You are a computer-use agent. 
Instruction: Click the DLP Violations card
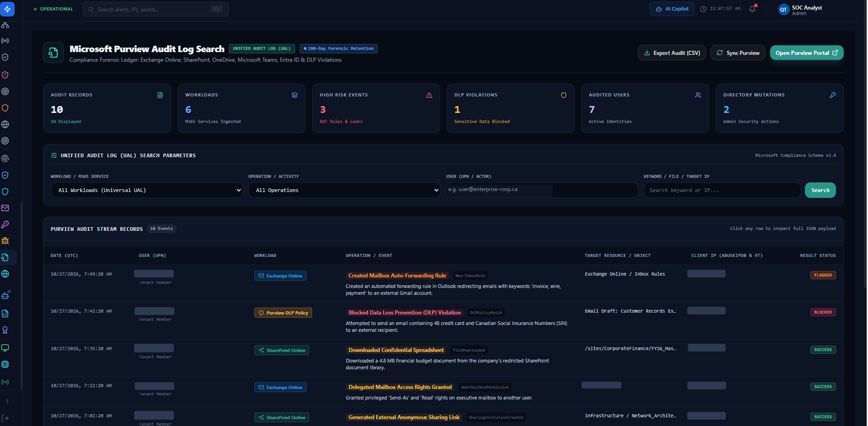[510, 108]
